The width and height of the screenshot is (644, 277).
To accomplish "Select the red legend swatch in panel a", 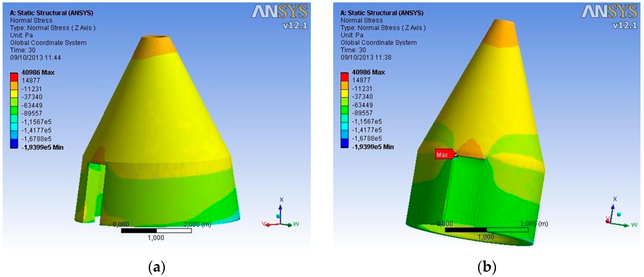I will point(14,77).
